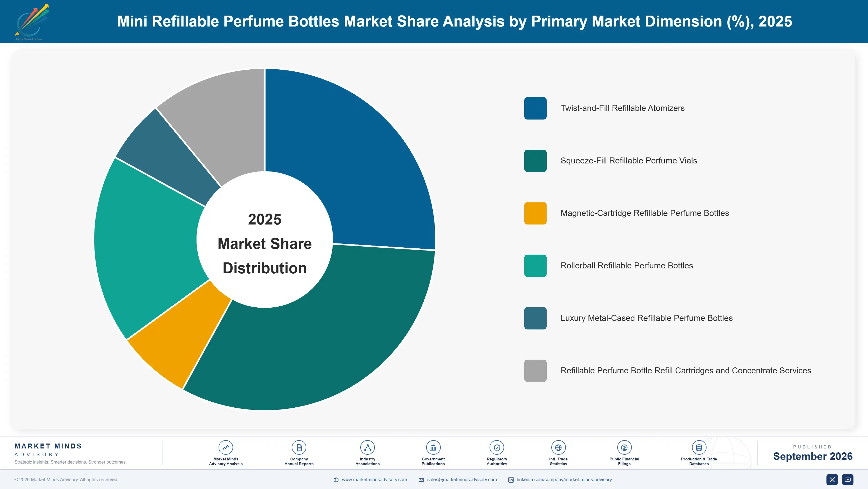Click the LinkedIn icon in footer
This screenshot has height=489, width=868.
(511, 480)
